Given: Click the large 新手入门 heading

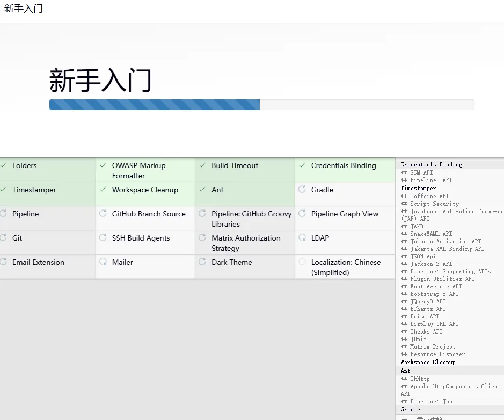Looking at the screenshot, I should [x=100, y=81].
